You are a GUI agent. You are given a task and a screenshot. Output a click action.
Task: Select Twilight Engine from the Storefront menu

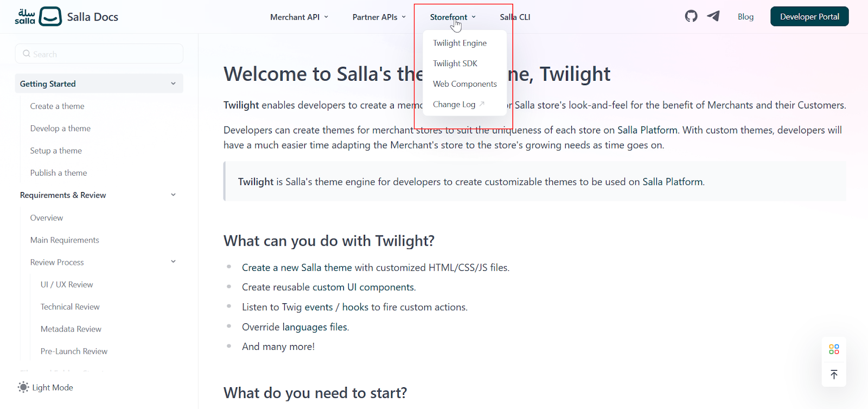(x=459, y=43)
